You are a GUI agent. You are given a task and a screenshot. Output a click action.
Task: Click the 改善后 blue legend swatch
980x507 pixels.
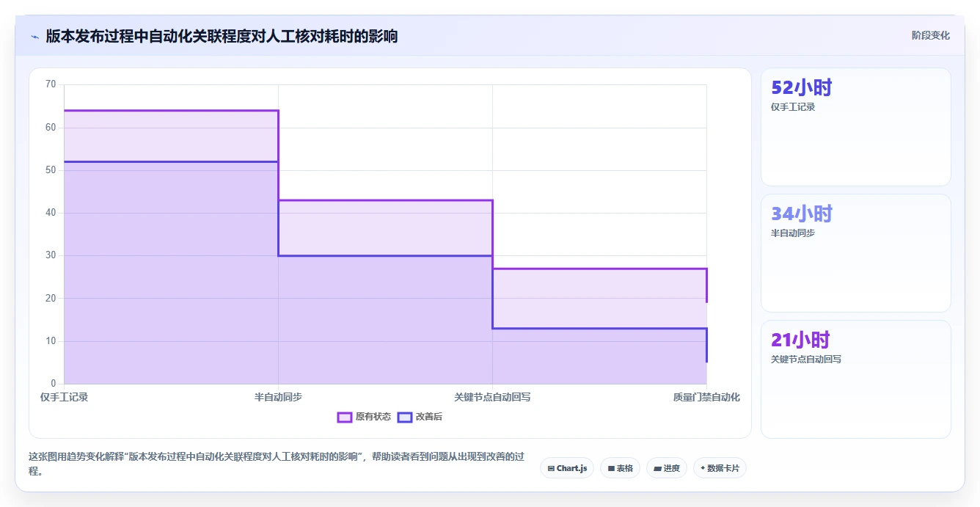405,417
